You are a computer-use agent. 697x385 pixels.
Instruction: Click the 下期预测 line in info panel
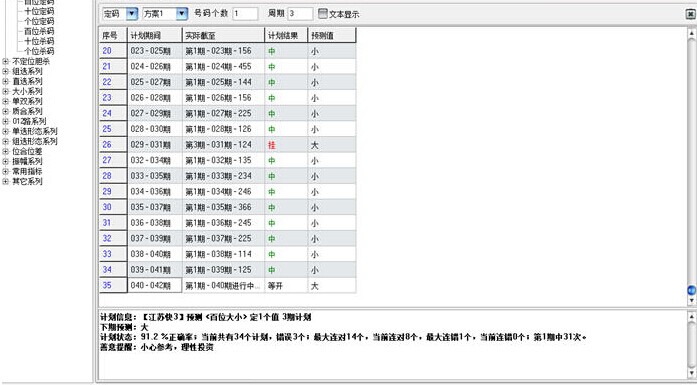point(124,327)
